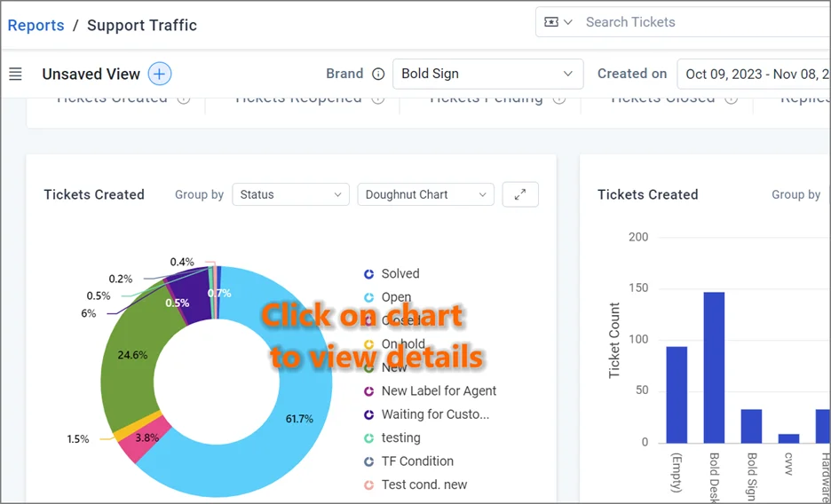This screenshot has height=504, width=831.
Task: Click the info icon beside Tickets Pending
Action: pyautogui.click(x=559, y=99)
